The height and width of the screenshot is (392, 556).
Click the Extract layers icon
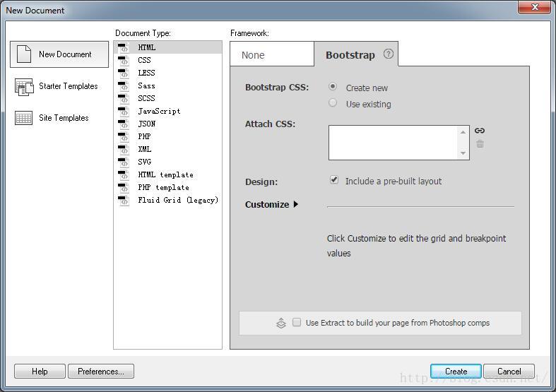click(x=281, y=323)
